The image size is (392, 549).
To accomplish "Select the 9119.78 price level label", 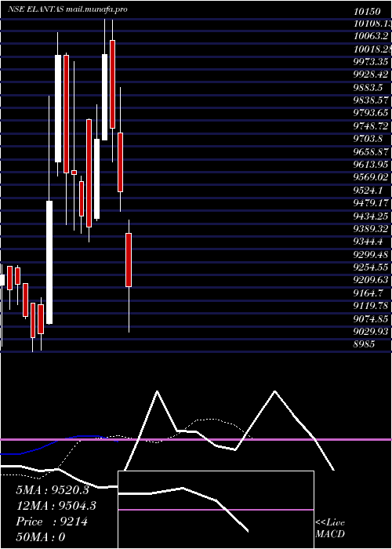I will (x=371, y=306).
